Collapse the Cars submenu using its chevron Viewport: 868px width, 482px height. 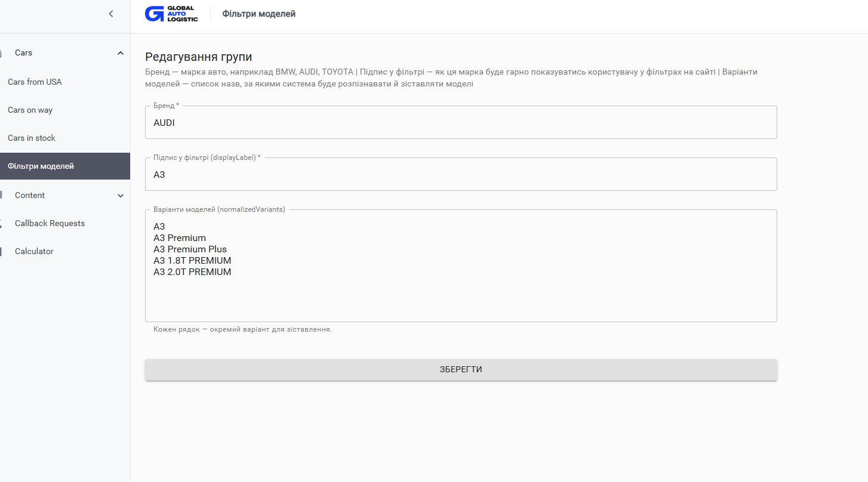click(121, 53)
